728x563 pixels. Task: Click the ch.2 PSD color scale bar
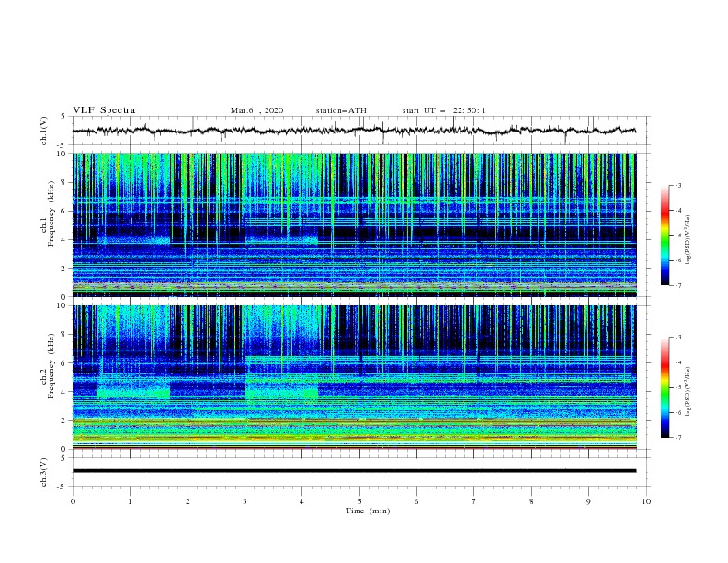[665, 387]
